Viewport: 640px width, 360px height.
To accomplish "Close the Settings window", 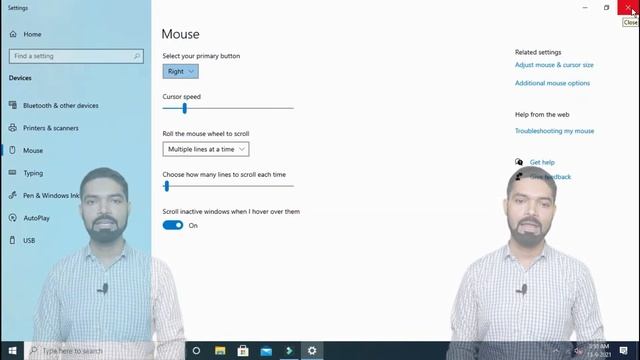I will (x=628, y=7).
